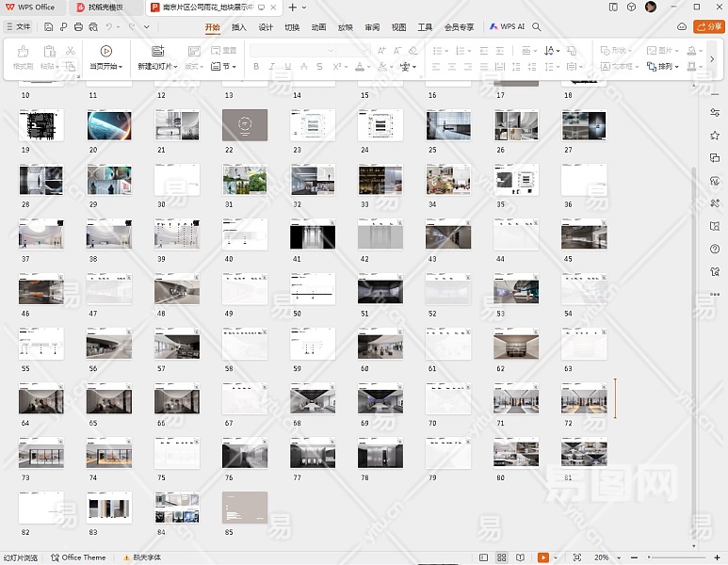Switch to slide sorter view in status bar
Viewport: 728px width, 565px height.
(x=502, y=557)
